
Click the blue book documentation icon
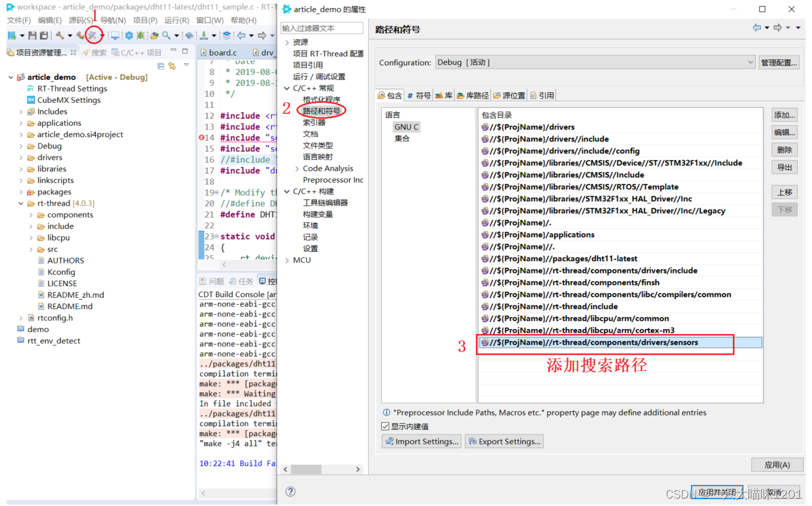coord(189,36)
